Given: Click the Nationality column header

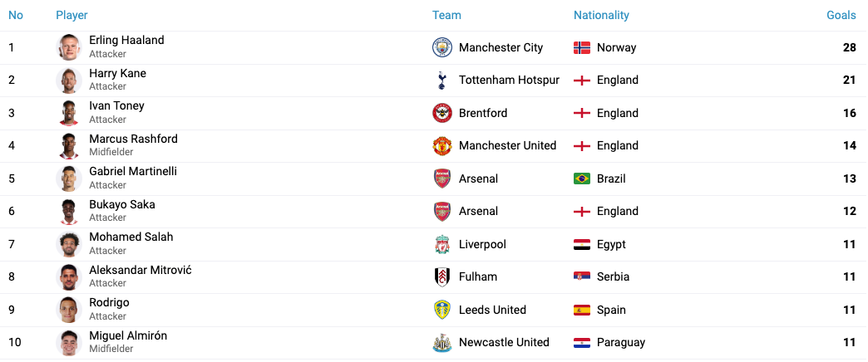Looking at the screenshot, I should (x=601, y=15).
